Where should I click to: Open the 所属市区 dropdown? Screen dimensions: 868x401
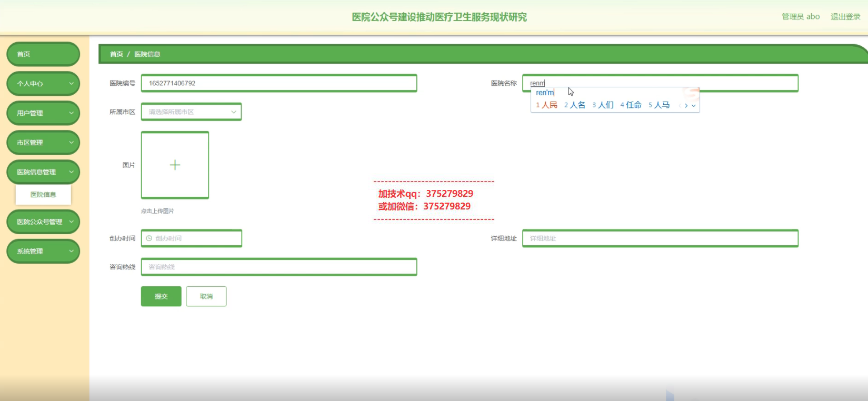[x=191, y=112]
